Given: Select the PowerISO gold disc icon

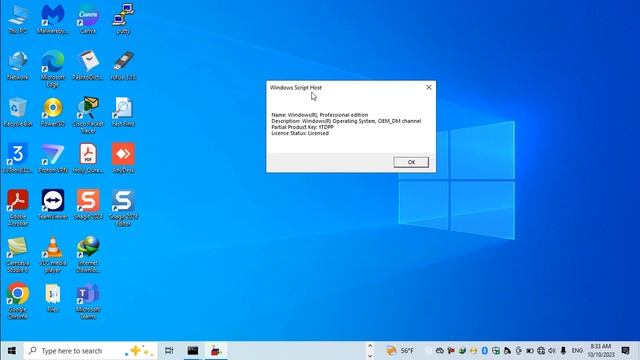Looking at the screenshot, I should [x=53, y=112].
